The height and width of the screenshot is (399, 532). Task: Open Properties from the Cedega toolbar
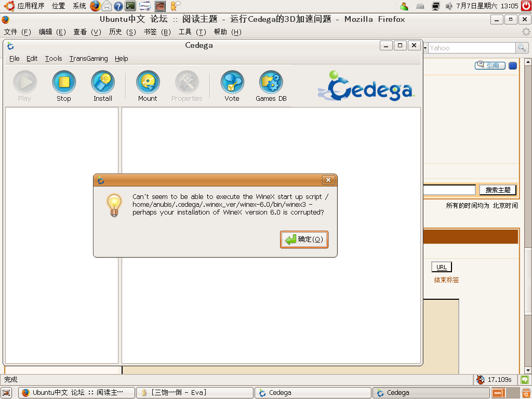[187, 86]
